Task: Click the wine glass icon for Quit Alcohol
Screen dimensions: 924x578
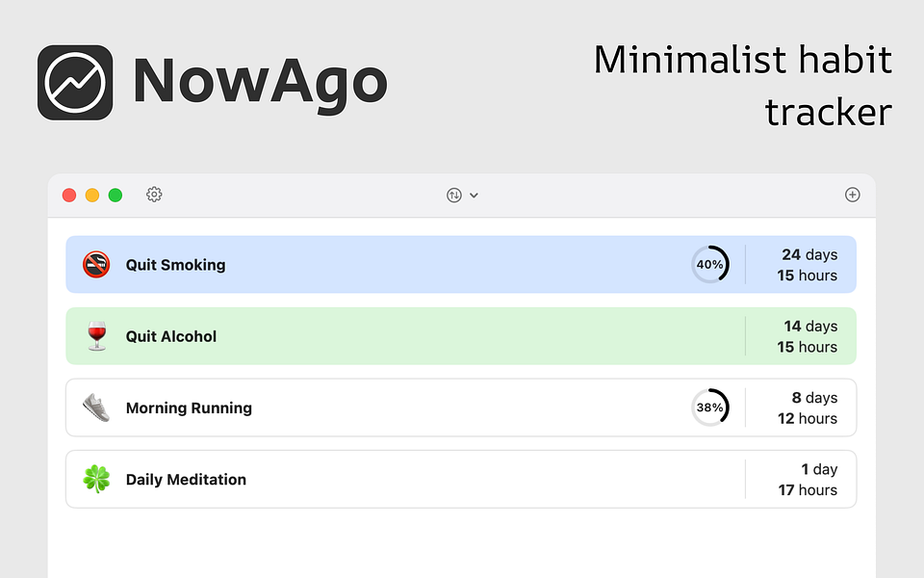Action: click(x=94, y=335)
